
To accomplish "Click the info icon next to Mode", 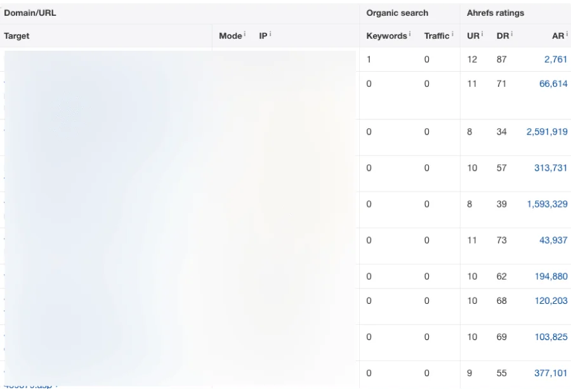I will click(x=245, y=34).
